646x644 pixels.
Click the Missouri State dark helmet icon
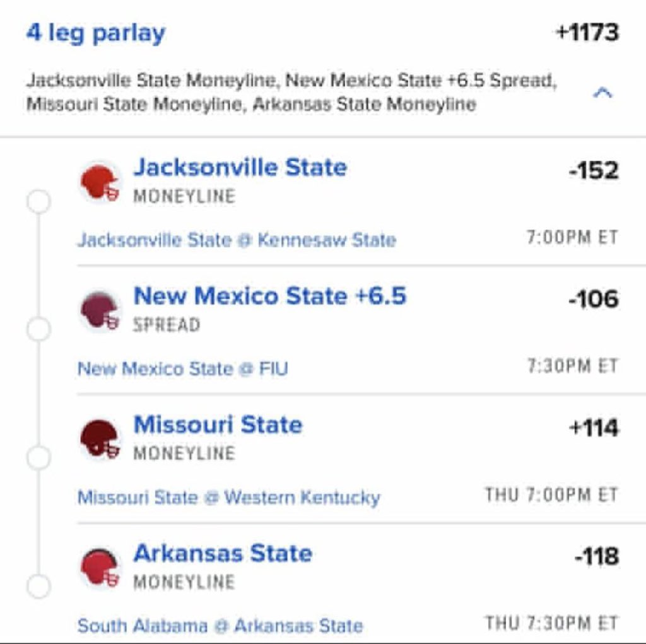tap(100, 438)
